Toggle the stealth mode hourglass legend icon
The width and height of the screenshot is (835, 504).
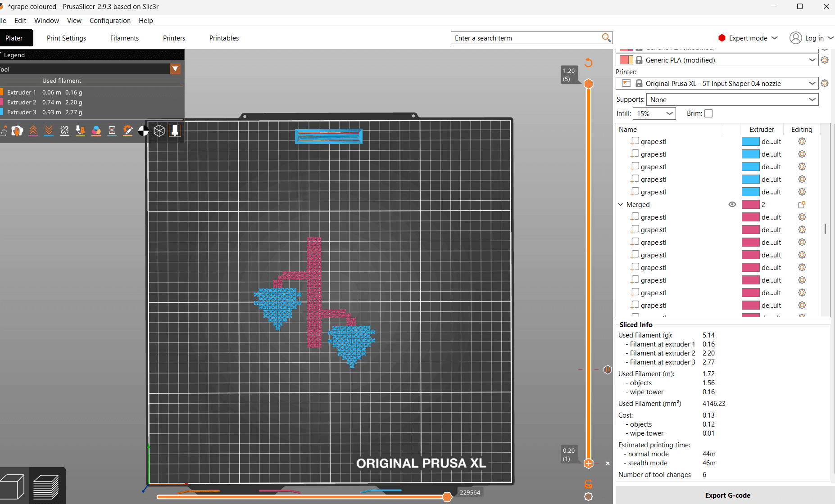pos(112,130)
